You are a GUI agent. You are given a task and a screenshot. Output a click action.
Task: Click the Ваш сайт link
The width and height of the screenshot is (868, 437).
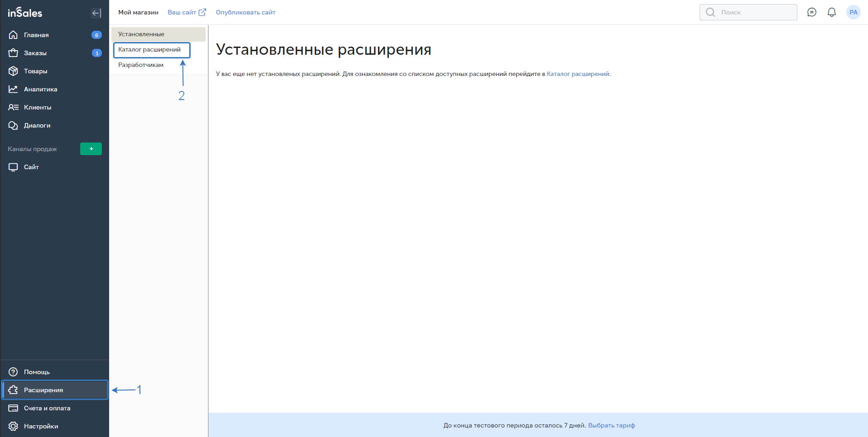click(x=182, y=12)
